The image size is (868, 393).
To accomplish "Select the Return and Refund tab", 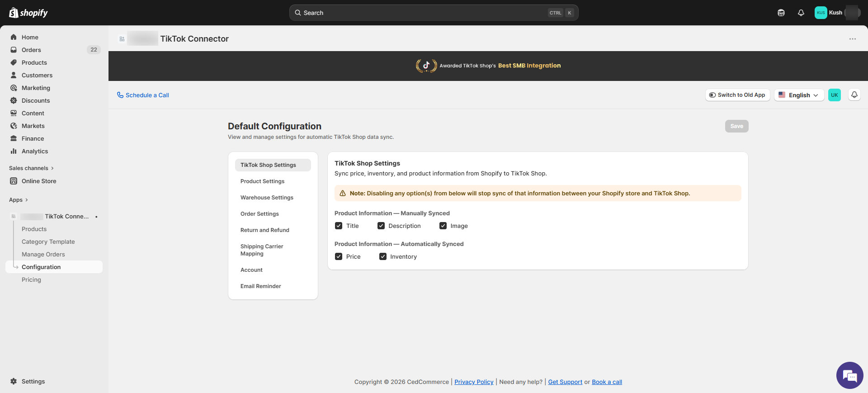I will pyautogui.click(x=264, y=230).
